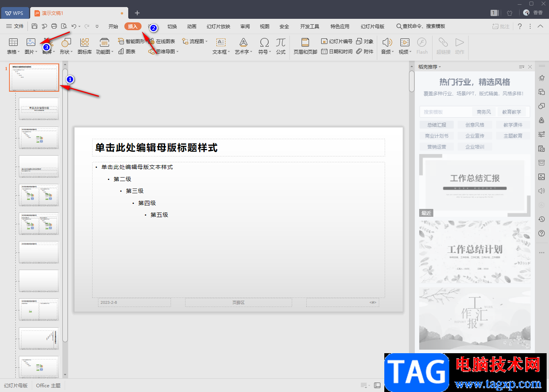Toggle the normal view button in status bar
The height and width of the screenshot is (392, 549).
pyautogui.click(x=377, y=385)
